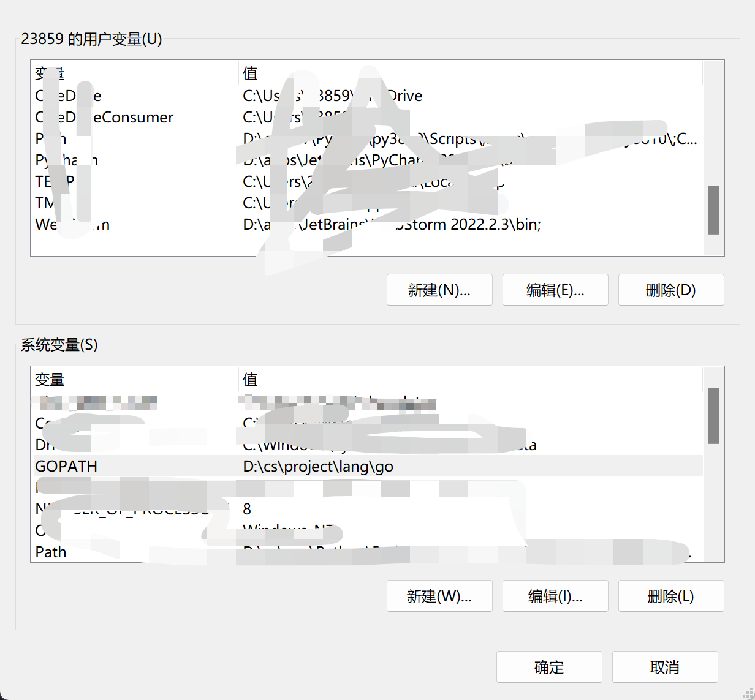This screenshot has width=755, height=700.
Task: Open 编辑(I)... for system variables
Action: pos(555,596)
